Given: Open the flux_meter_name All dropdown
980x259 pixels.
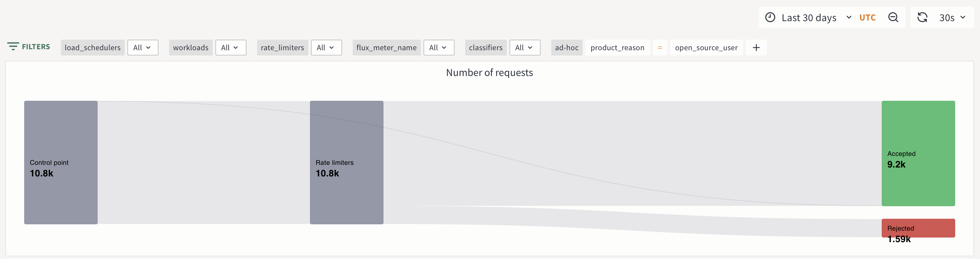Looking at the screenshot, I should pyautogui.click(x=439, y=48).
